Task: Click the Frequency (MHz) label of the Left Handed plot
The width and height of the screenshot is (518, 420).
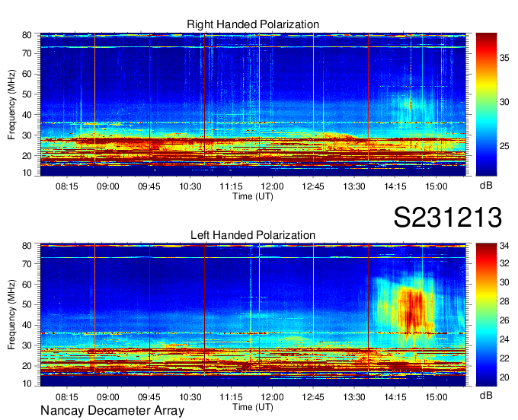Action: pos(11,315)
